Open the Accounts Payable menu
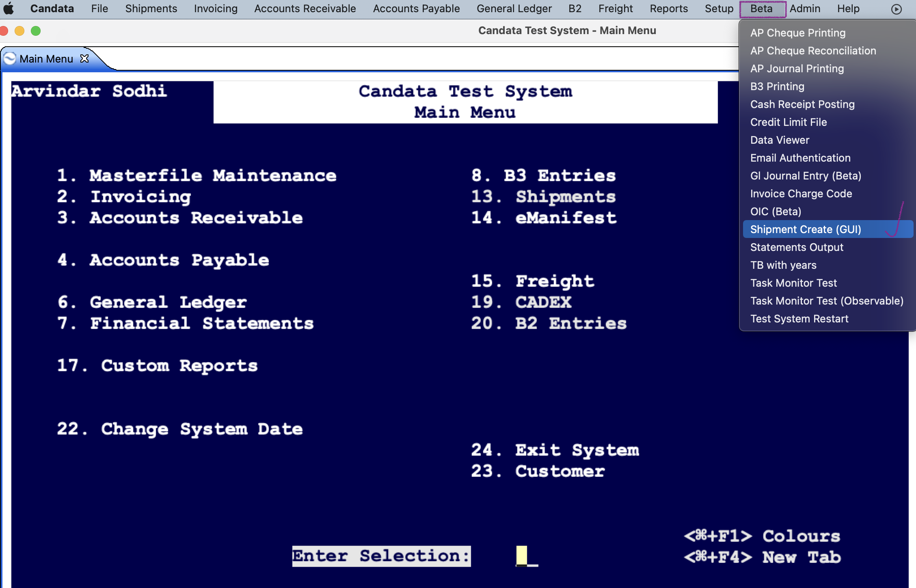 click(x=416, y=9)
